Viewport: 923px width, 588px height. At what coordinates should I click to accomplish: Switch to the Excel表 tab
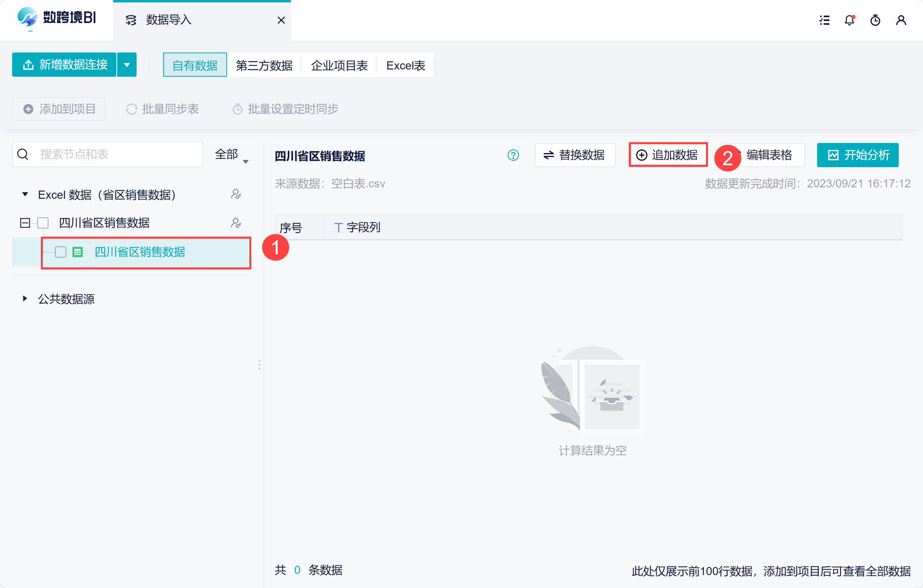click(405, 65)
